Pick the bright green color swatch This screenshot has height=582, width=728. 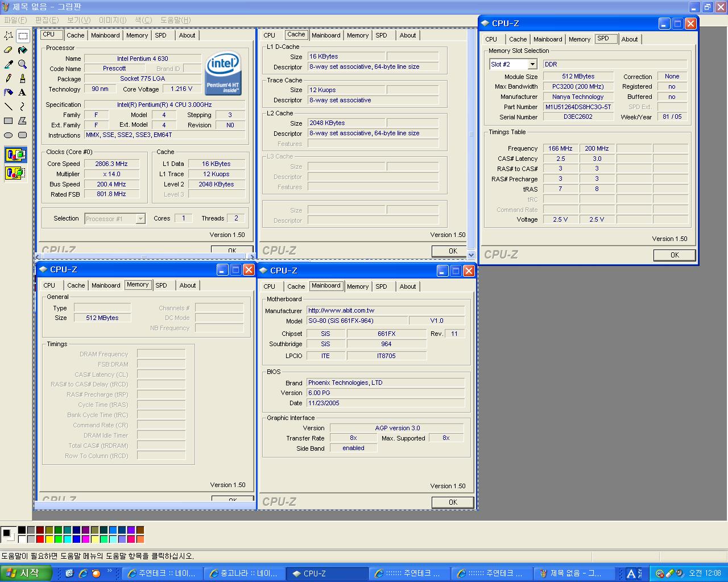[x=58, y=539]
